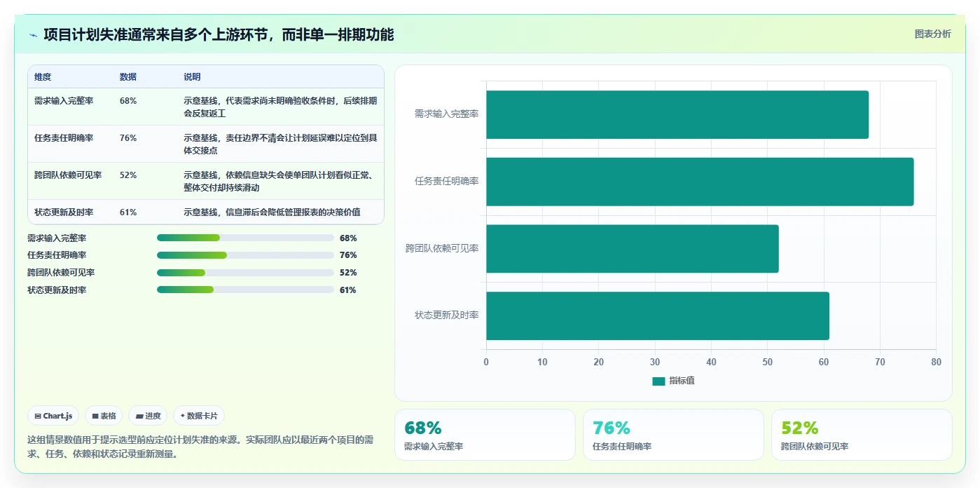
Task: Click the 52% label beside progress bar
Action: coord(348,273)
